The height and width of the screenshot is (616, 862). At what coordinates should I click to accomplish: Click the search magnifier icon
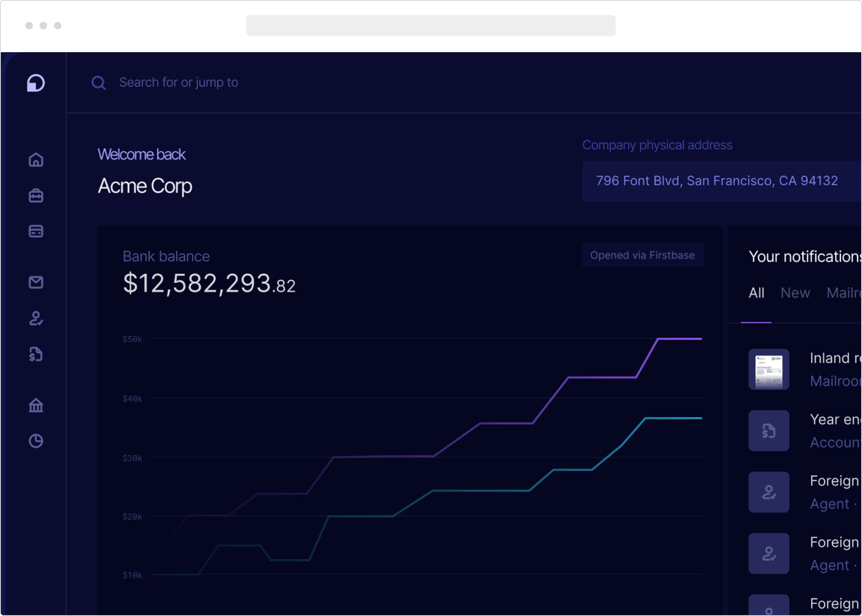point(98,82)
